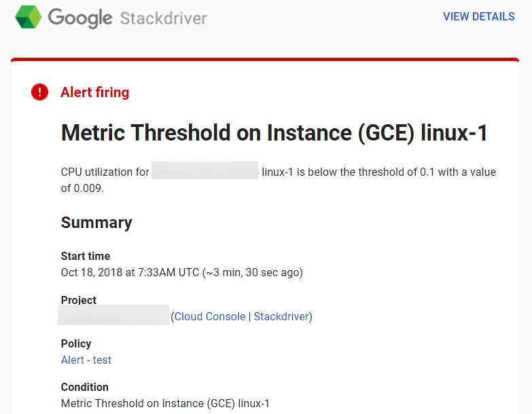
Task: Click the condition value Metric Threshold text
Action: point(165,404)
